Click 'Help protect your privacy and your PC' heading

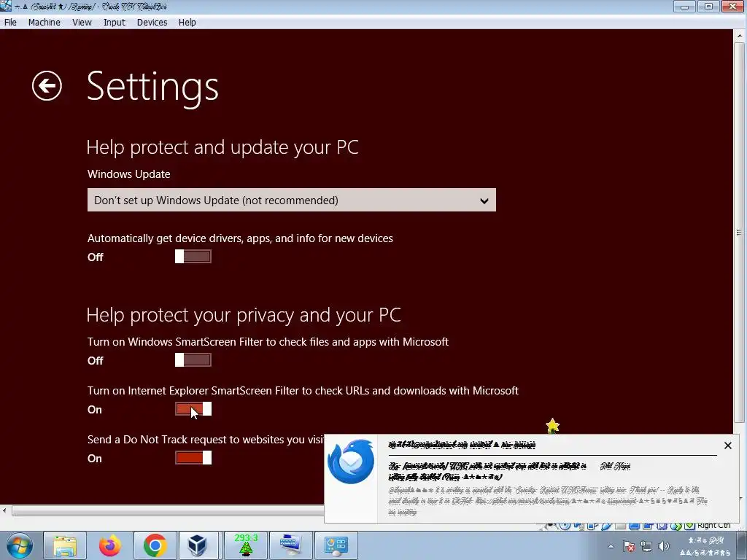tap(244, 315)
